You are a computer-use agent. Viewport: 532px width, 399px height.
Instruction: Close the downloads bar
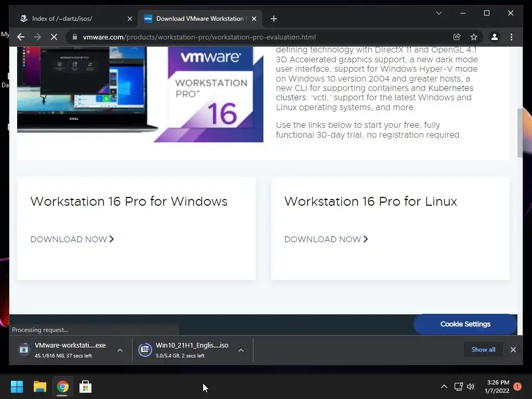tap(513, 350)
